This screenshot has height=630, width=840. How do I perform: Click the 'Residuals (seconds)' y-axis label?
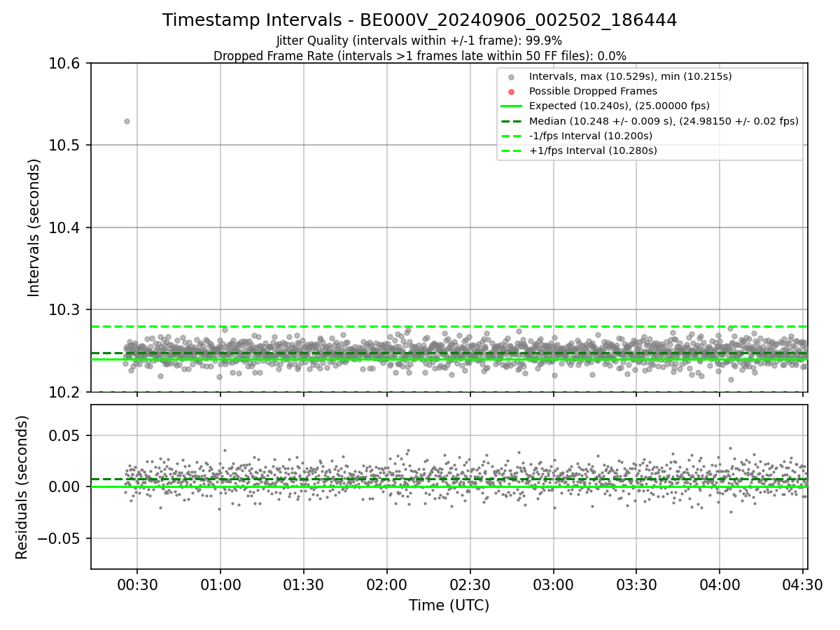[x=22, y=487]
